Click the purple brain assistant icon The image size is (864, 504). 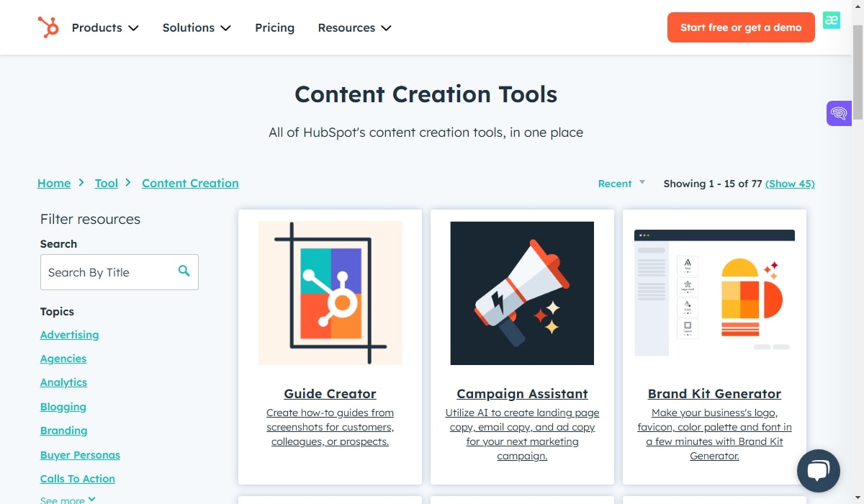(839, 113)
